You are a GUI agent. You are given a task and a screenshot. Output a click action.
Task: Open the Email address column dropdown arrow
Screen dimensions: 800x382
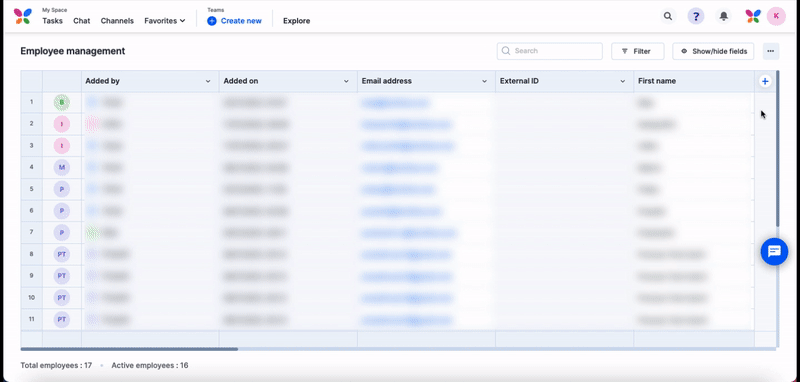point(484,82)
